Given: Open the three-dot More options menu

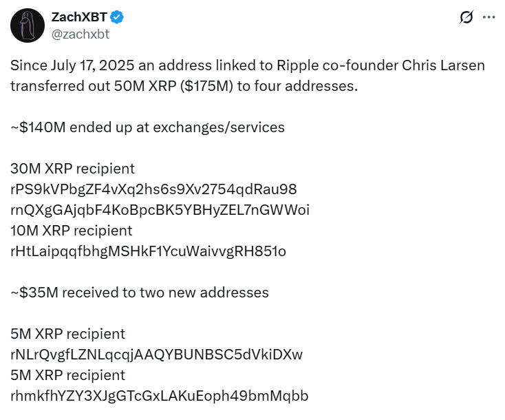Looking at the screenshot, I should pyautogui.click(x=489, y=18).
